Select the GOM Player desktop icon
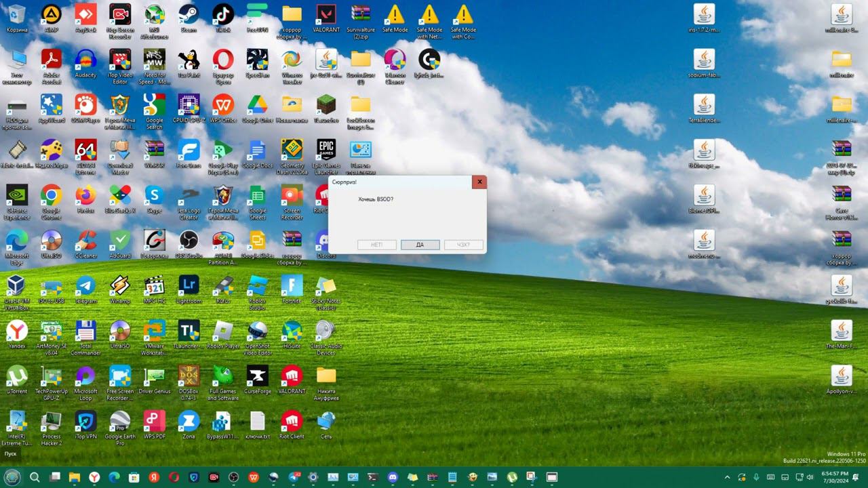This screenshot has height=488, width=868. pyautogui.click(x=85, y=108)
